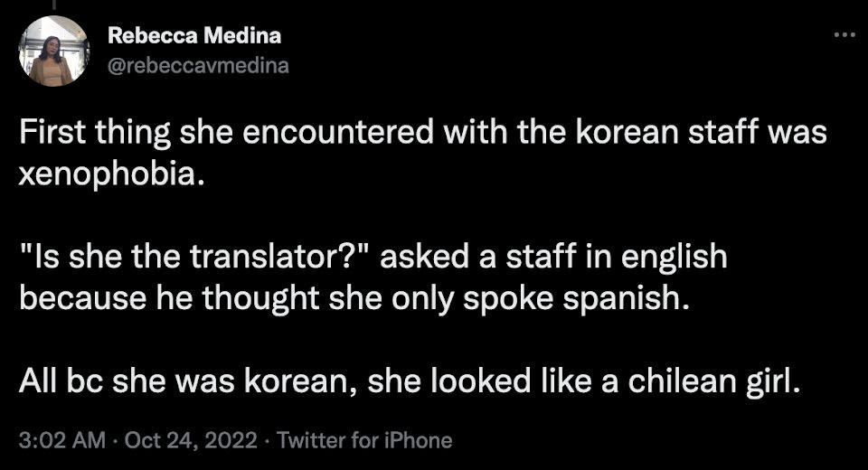
Task: Click the final sentence about chilean girl
Action: click(410, 382)
